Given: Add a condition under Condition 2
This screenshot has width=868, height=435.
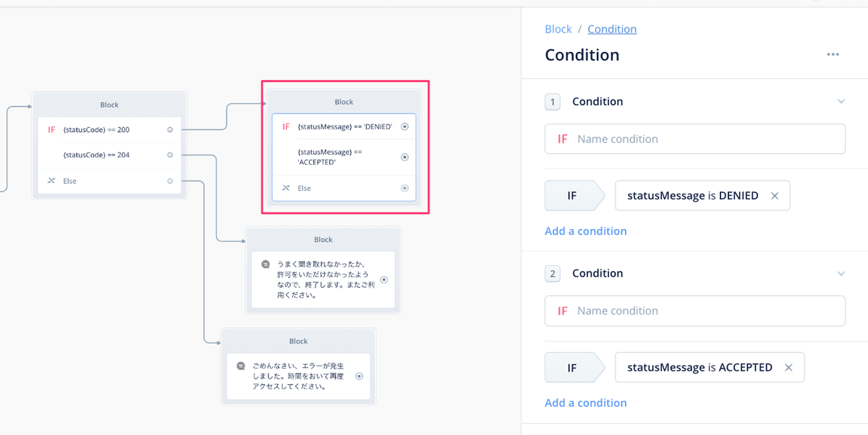Looking at the screenshot, I should point(586,402).
